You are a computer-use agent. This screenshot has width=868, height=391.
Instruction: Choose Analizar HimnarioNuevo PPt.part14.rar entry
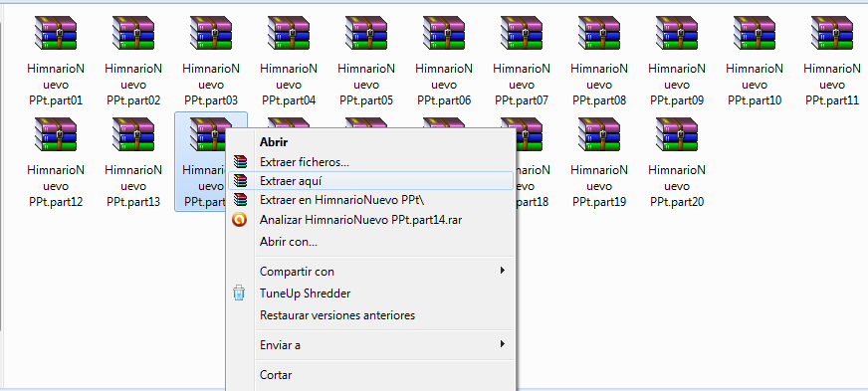(x=370, y=220)
